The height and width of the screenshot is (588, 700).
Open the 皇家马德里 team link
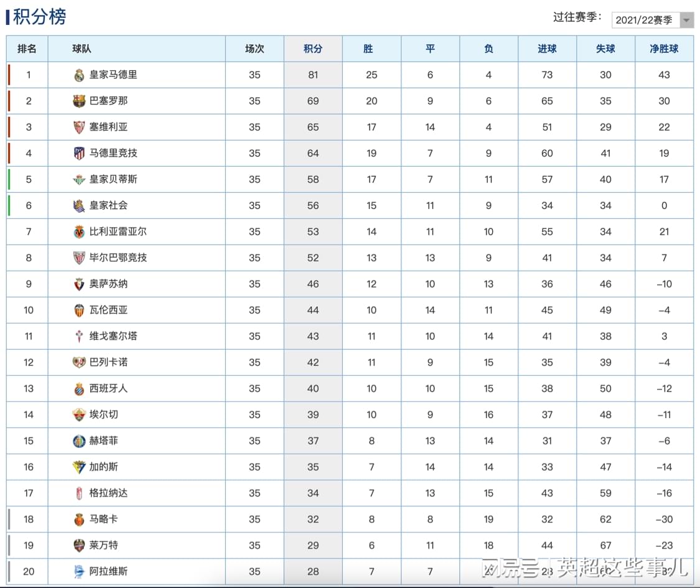(113, 75)
